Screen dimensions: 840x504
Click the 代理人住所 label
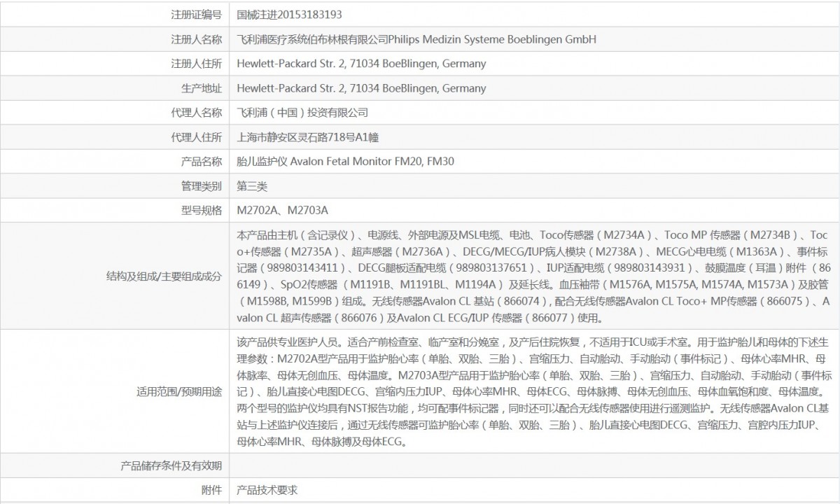pos(196,137)
